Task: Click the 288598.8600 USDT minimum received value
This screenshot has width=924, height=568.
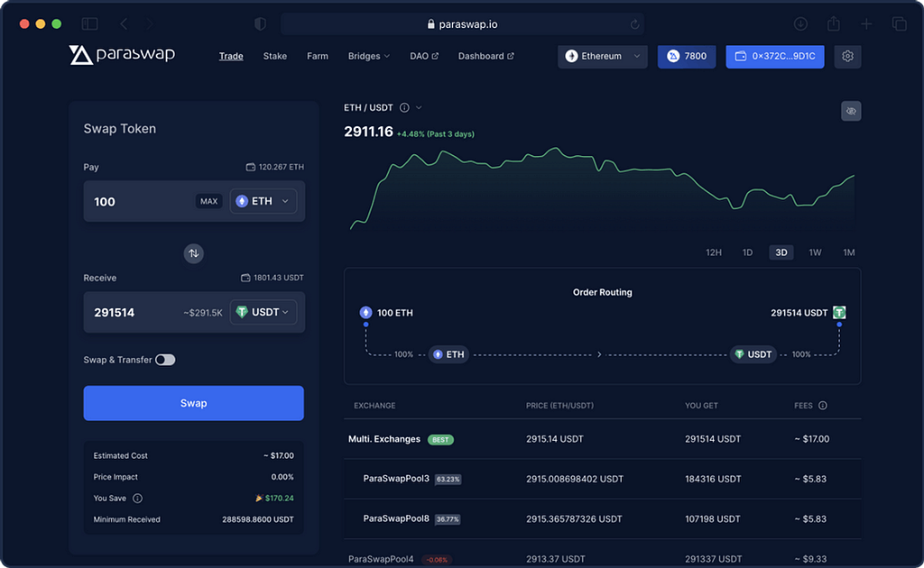Action: pos(257,519)
